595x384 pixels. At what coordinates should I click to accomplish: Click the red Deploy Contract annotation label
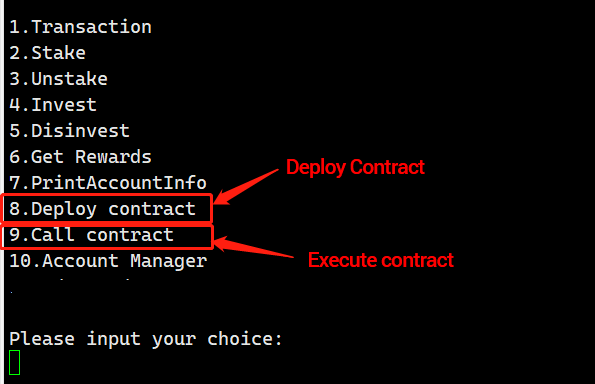click(x=355, y=167)
